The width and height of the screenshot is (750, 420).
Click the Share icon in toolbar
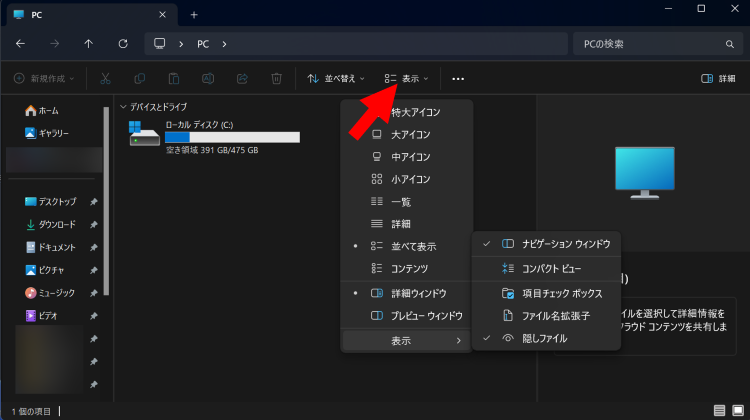pyautogui.click(x=243, y=78)
